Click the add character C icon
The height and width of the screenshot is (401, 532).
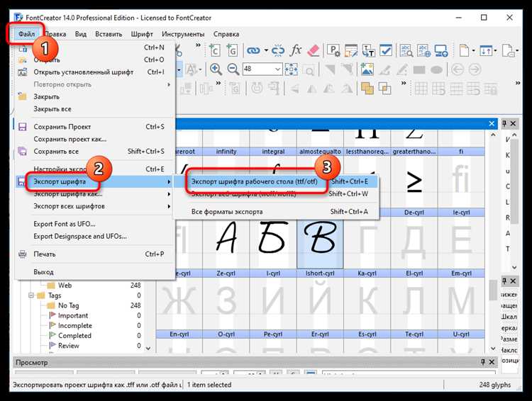pos(214,50)
